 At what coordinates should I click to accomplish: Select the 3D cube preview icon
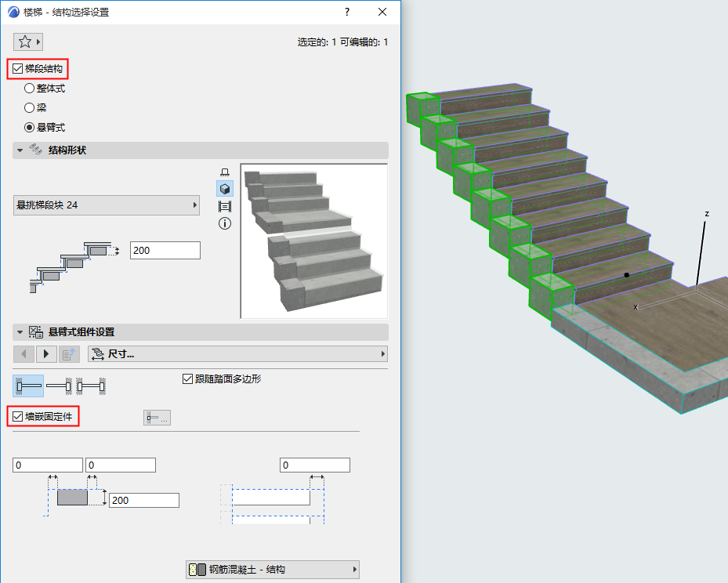(225, 188)
